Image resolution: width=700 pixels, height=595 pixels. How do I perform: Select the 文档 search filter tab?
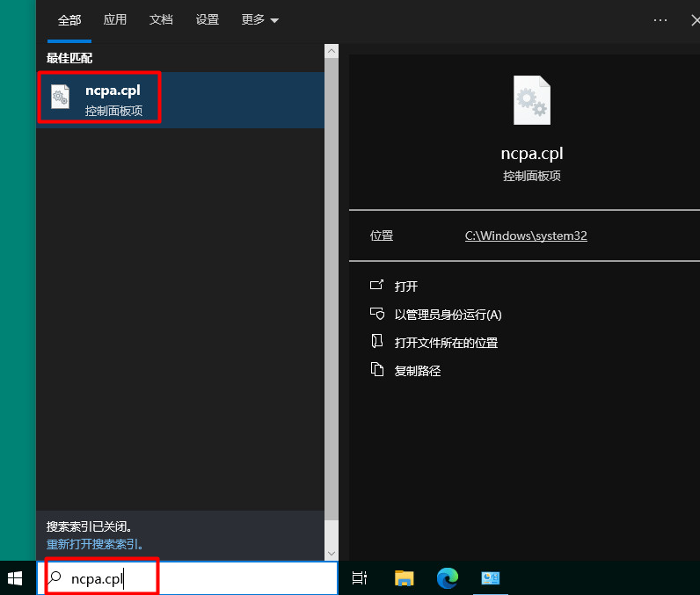click(161, 19)
